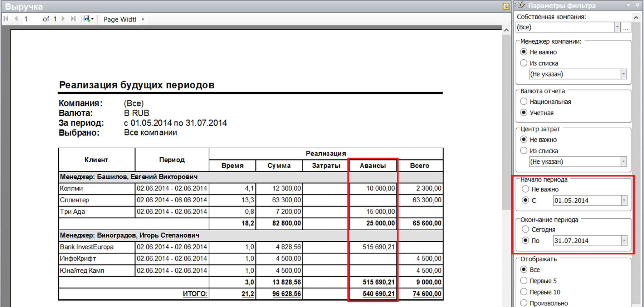The width and height of the screenshot is (644, 307).
Task: Select Учетная report currency
Action: click(x=524, y=113)
